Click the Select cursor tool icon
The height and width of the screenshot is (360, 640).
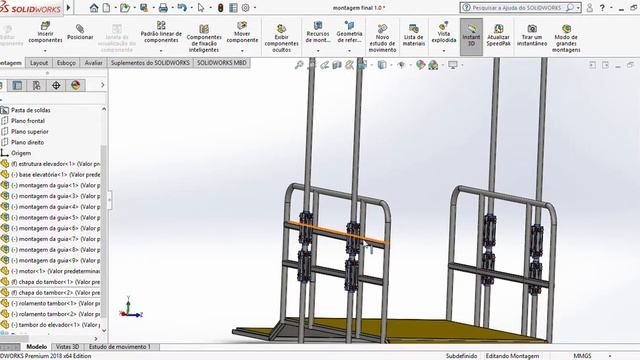click(x=201, y=8)
